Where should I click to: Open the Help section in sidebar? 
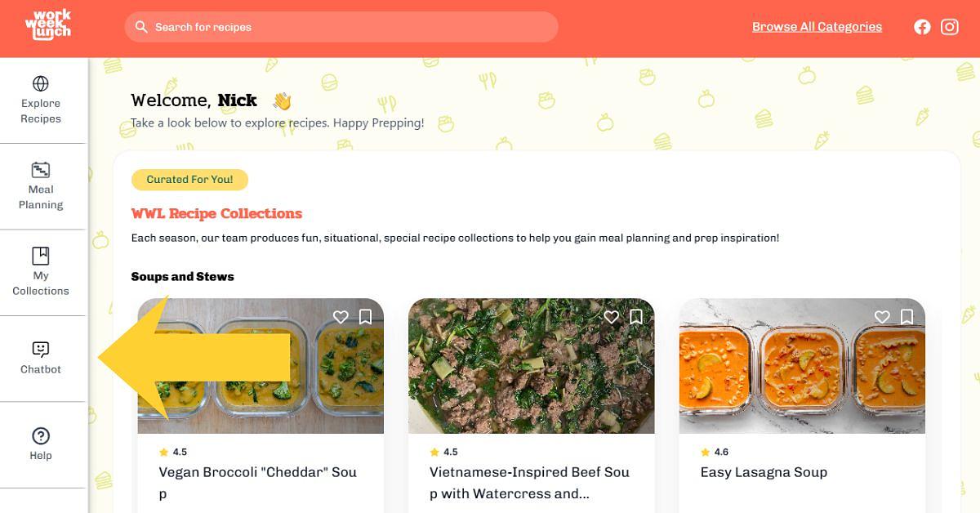pyautogui.click(x=41, y=444)
